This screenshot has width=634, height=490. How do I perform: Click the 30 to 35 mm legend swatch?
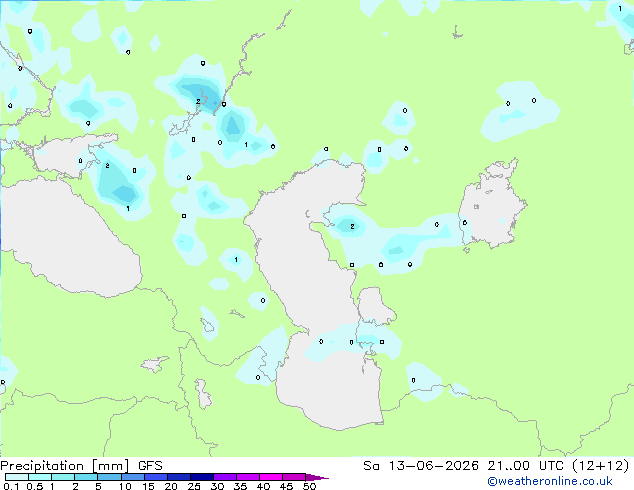[224, 477]
